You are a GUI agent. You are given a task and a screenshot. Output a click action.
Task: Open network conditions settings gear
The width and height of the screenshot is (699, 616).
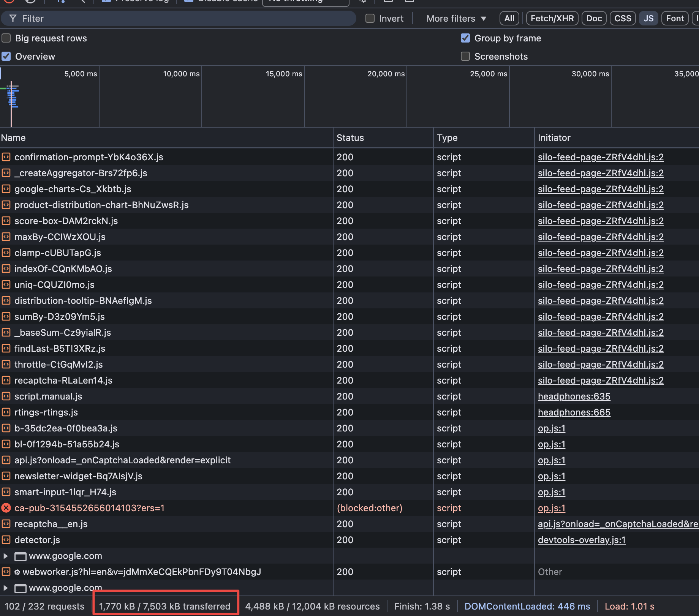coord(363,2)
